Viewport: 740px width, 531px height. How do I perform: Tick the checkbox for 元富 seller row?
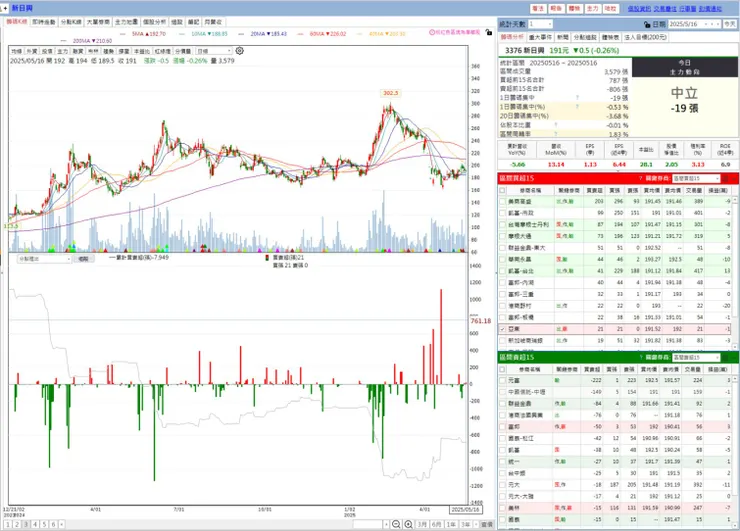tap(503, 380)
